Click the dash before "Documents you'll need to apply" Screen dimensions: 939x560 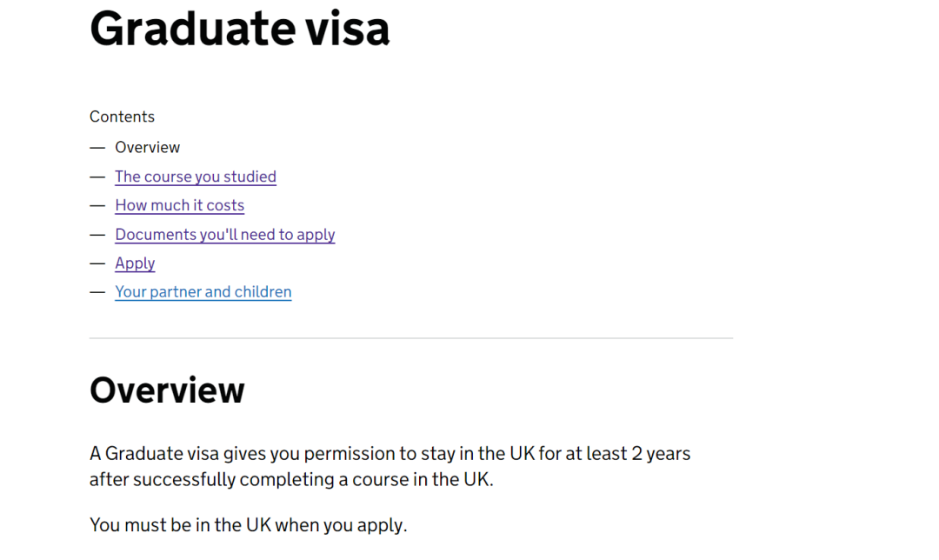pyautogui.click(x=97, y=235)
